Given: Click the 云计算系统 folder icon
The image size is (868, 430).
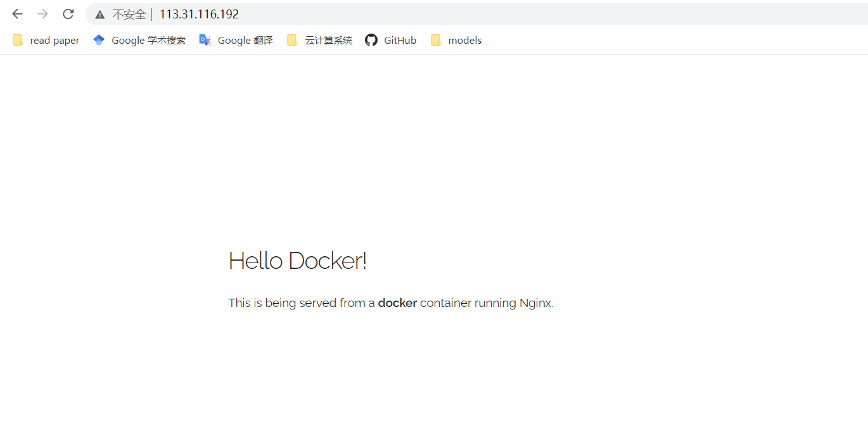Looking at the screenshot, I should (292, 41).
